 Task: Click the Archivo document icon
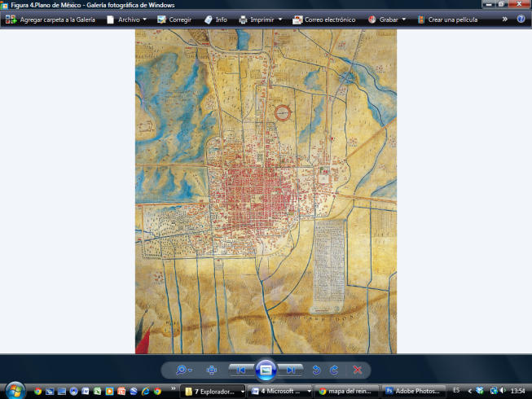(110, 20)
